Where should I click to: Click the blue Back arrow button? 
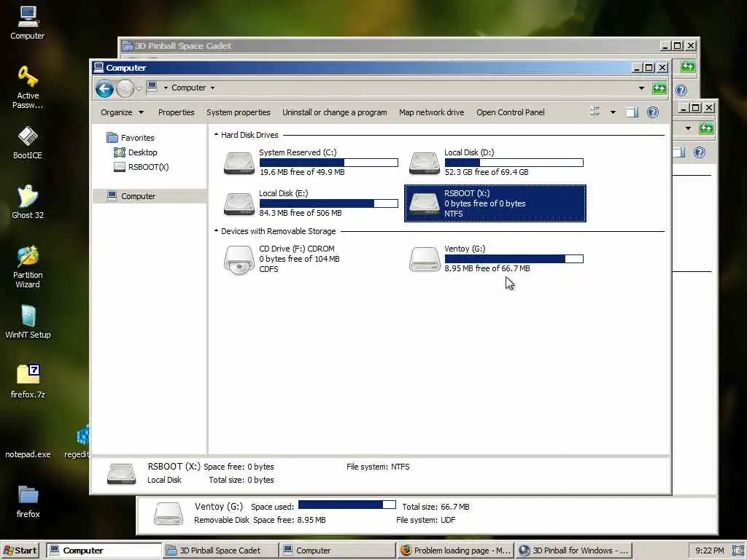coord(104,88)
